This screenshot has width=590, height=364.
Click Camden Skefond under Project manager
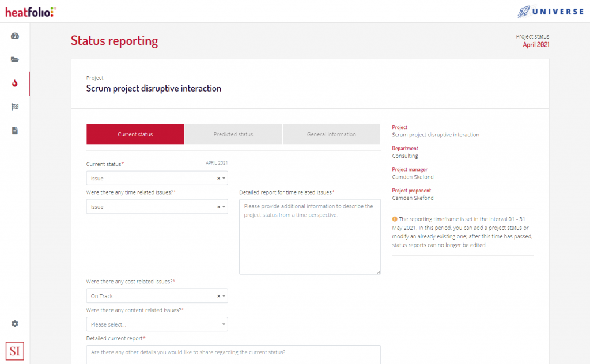413,177
